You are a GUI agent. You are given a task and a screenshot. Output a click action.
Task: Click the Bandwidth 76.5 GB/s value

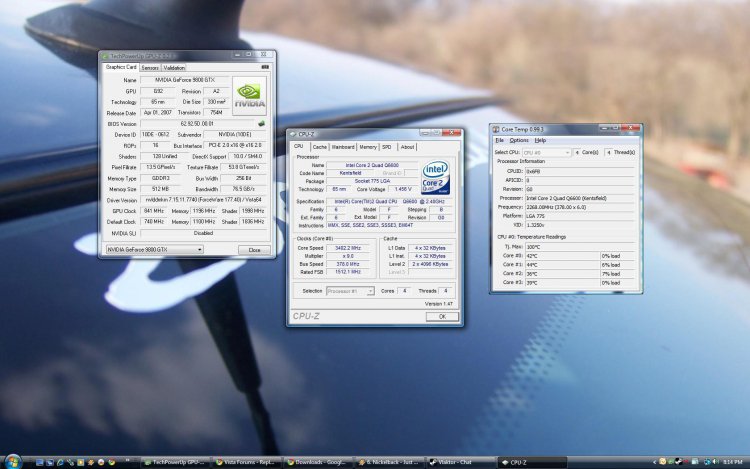(244, 189)
